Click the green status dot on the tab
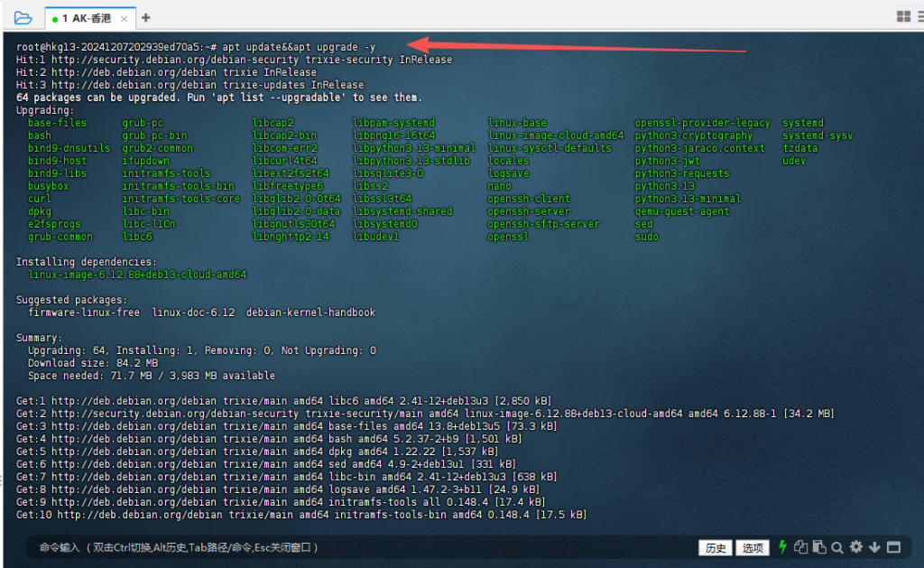Image resolution: width=924 pixels, height=568 pixels. coord(55,20)
